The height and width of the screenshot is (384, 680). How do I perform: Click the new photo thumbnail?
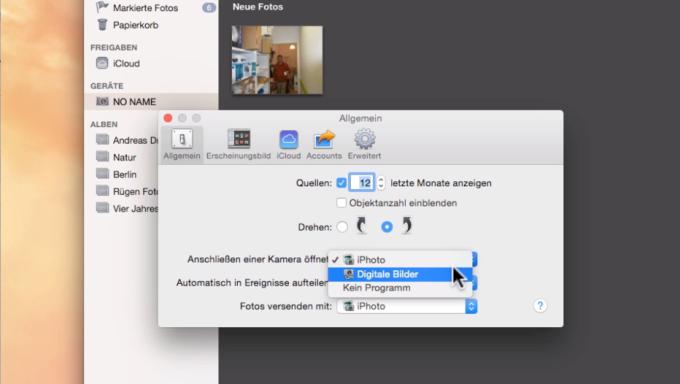coord(277,60)
